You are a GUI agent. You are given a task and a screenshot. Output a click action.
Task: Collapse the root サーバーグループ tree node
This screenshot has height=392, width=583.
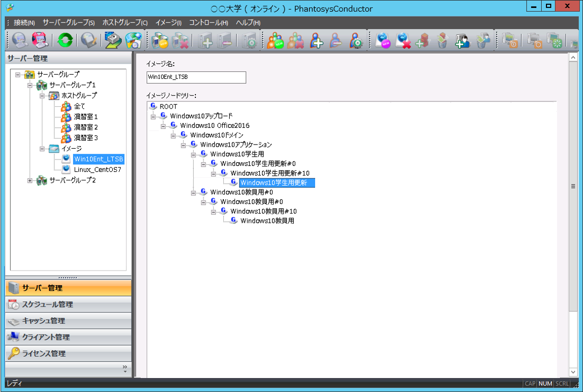(x=18, y=75)
